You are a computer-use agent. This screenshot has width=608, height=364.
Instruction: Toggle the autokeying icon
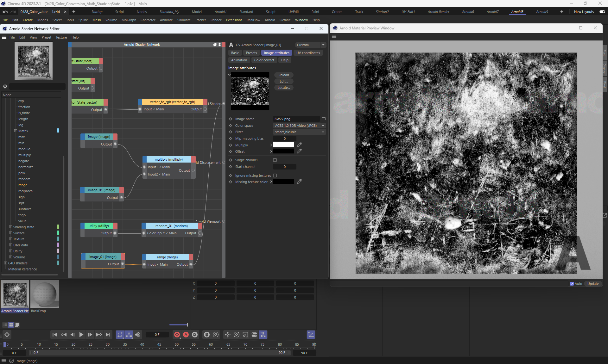click(186, 335)
